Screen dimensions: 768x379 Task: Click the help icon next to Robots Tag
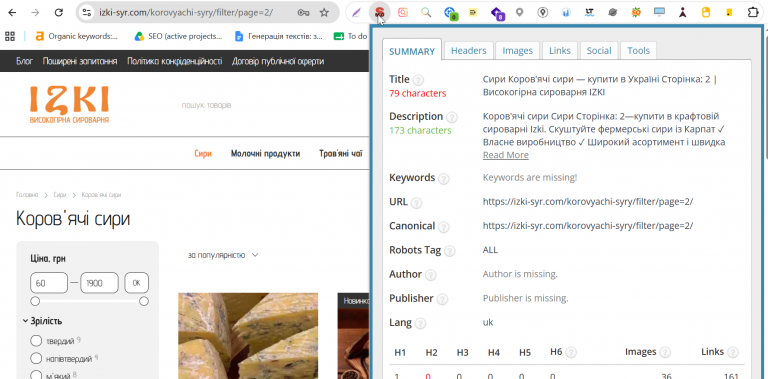click(x=450, y=251)
